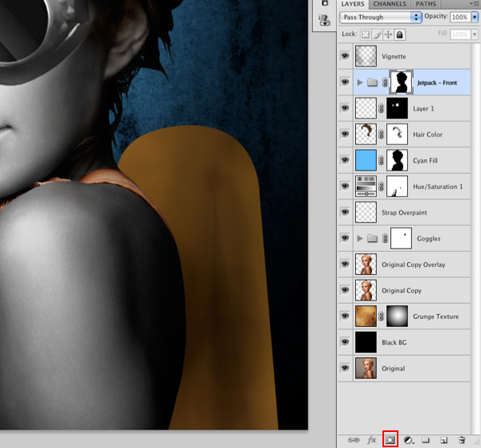481x448 pixels.
Task: Click the Lock all padlock icon
Action: pyautogui.click(x=400, y=34)
